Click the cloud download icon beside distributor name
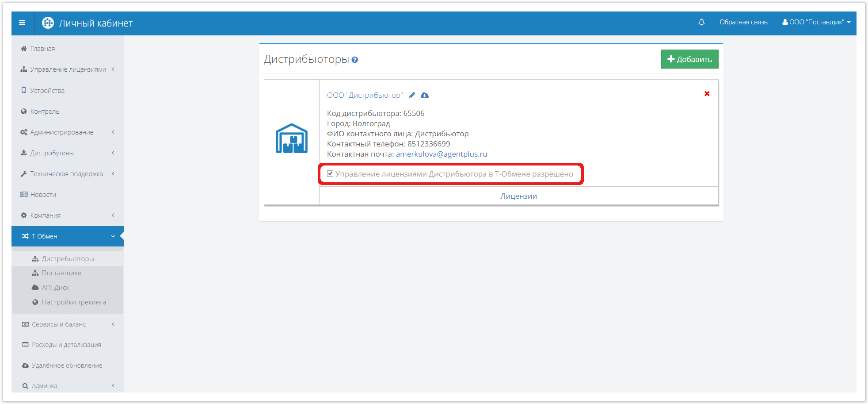 [x=425, y=95]
